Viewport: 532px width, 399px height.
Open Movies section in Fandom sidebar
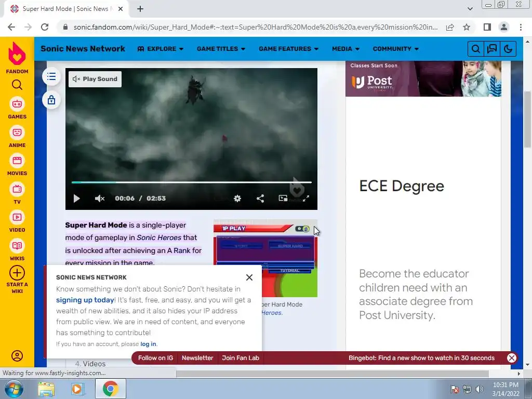tap(17, 165)
